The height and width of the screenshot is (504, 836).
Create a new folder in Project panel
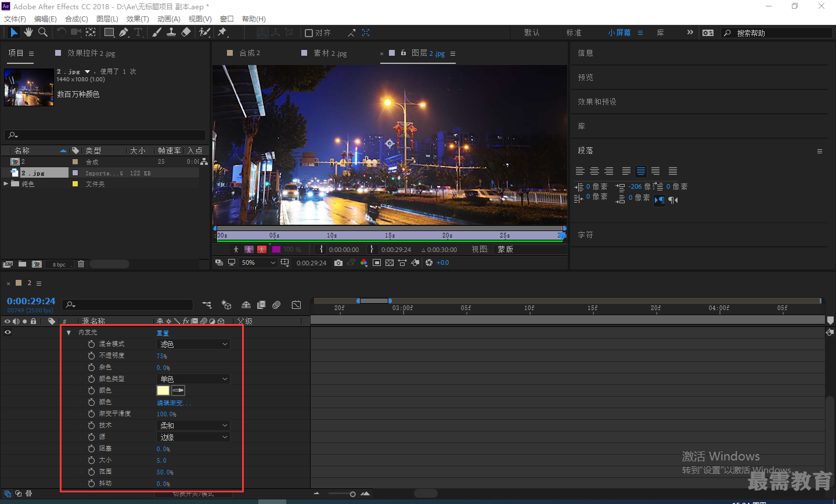22,264
